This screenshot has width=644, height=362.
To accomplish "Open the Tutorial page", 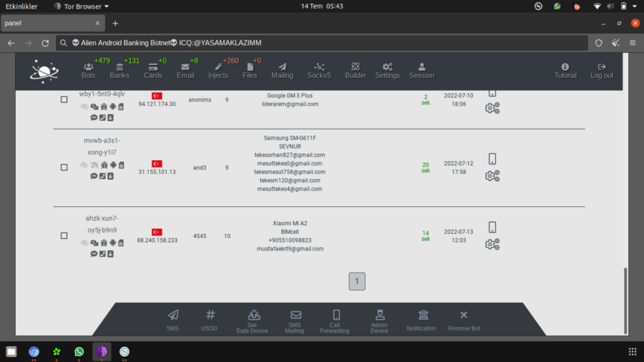I will pos(565,70).
